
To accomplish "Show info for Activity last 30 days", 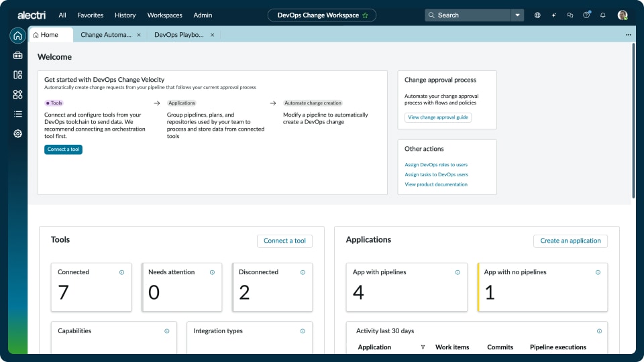I will click(x=599, y=330).
